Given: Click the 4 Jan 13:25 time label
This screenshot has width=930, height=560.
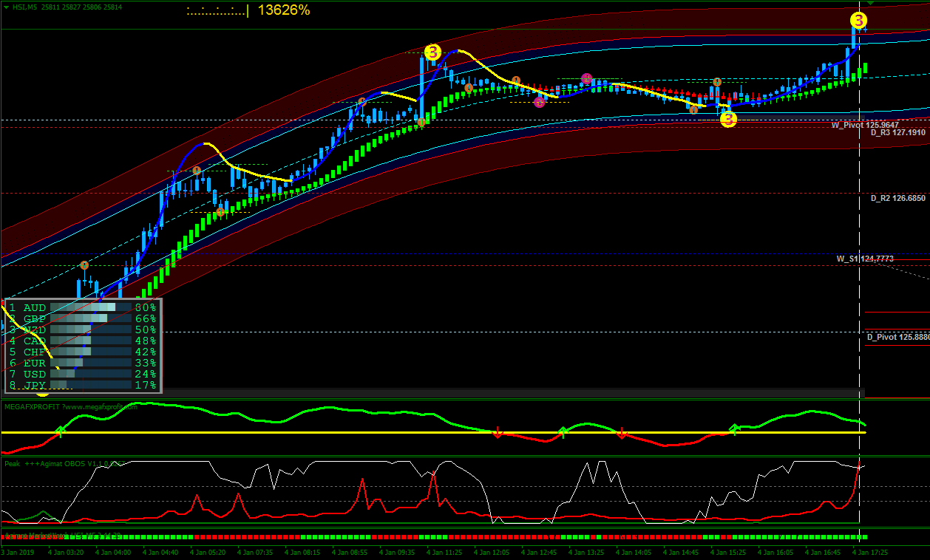Looking at the screenshot, I should click(586, 552).
